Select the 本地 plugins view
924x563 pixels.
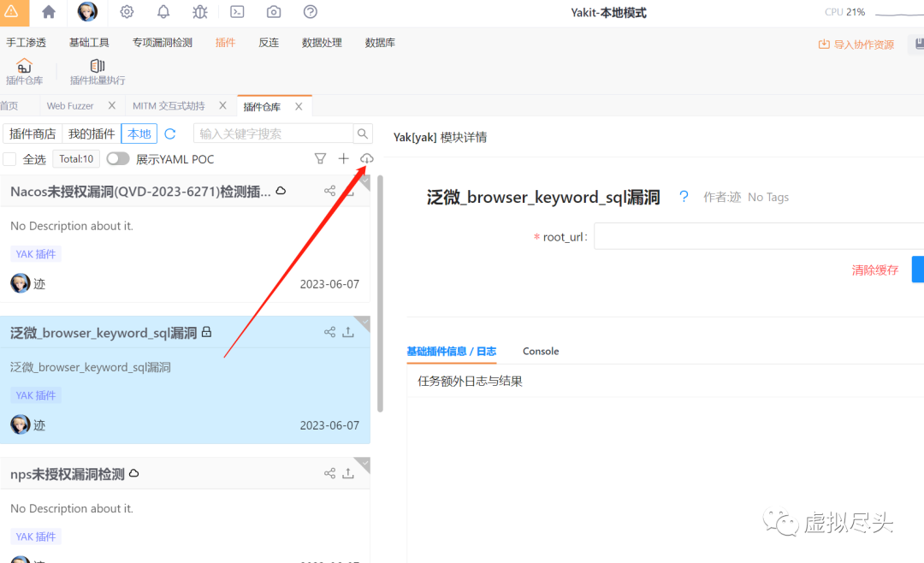point(139,133)
